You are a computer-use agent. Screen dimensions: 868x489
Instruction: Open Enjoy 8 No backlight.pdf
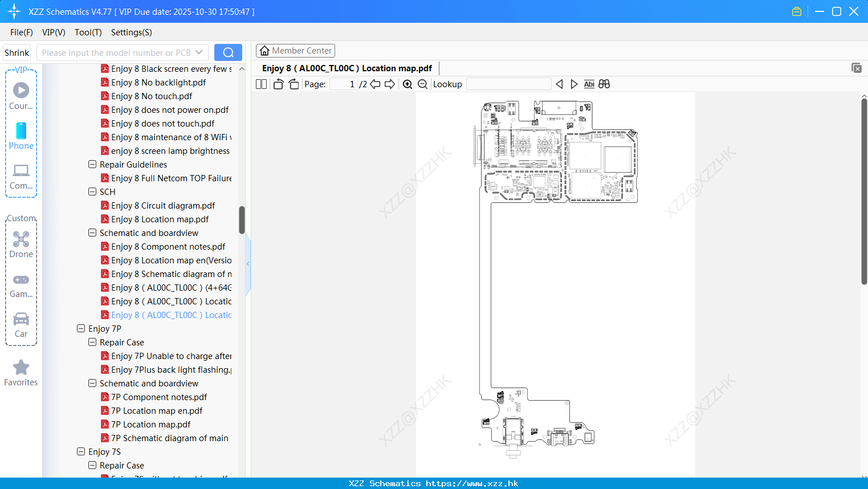coord(158,82)
